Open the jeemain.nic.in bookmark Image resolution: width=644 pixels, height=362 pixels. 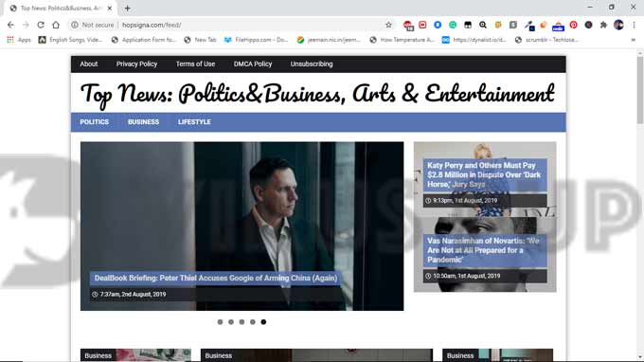[x=329, y=40]
